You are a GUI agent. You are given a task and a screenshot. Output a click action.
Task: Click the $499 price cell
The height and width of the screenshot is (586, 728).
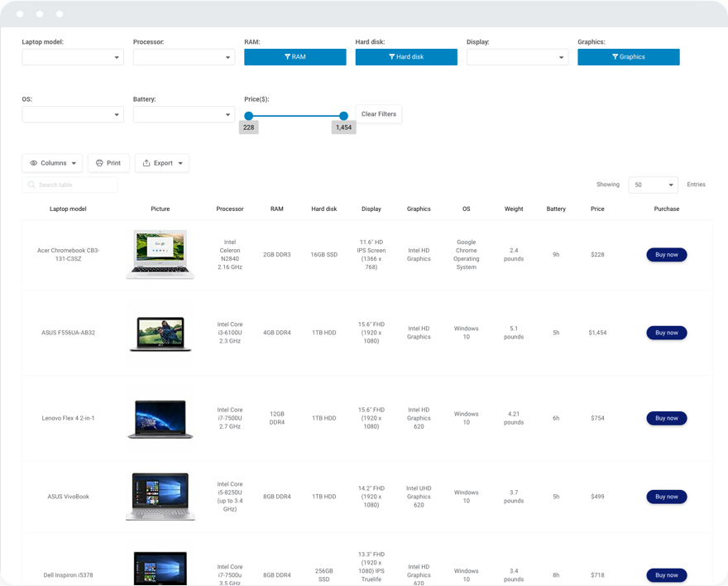tap(597, 497)
